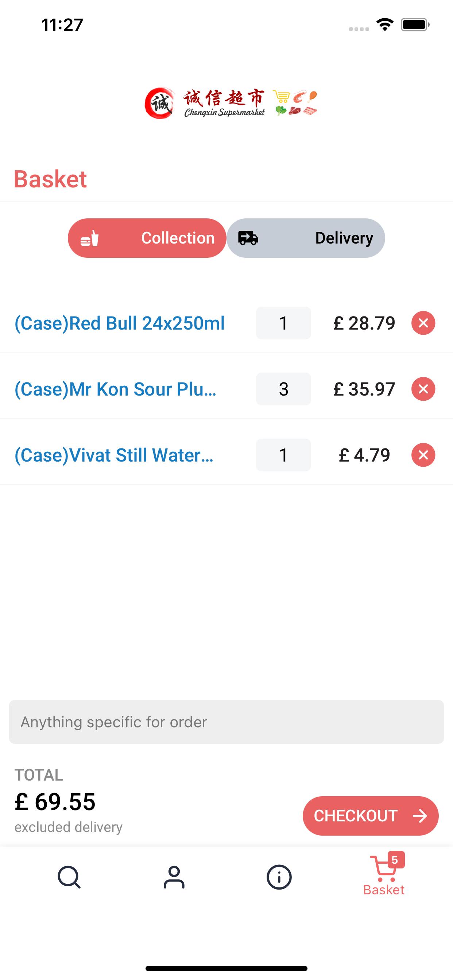This screenshot has width=453, height=980.
Task: Select the Collection order option
Action: [x=147, y=238]
